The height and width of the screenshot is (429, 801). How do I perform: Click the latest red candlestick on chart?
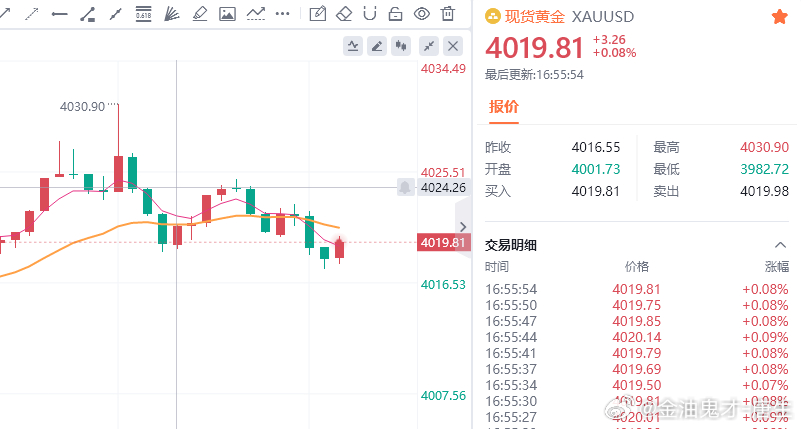tap(340, 249)
